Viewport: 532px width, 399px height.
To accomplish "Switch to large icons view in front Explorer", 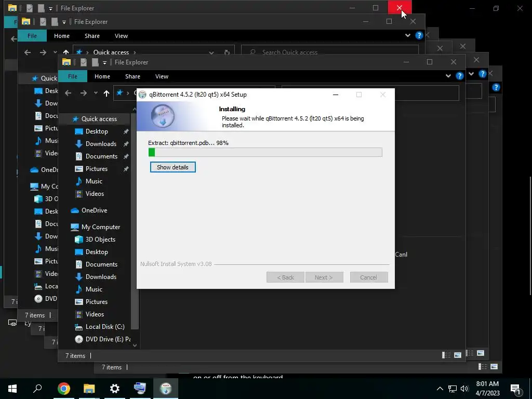I will click(x=458, y=355).
